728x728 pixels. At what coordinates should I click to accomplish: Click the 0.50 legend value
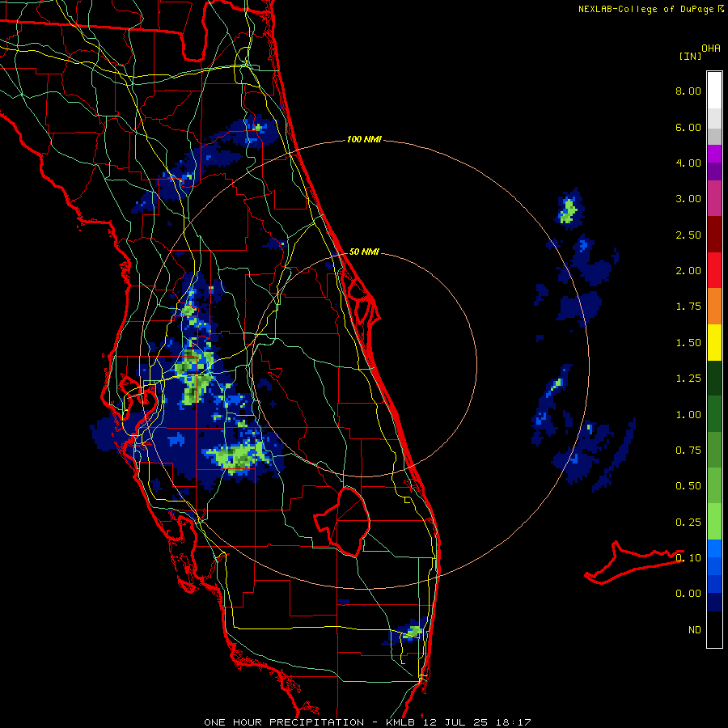[688, 486]
